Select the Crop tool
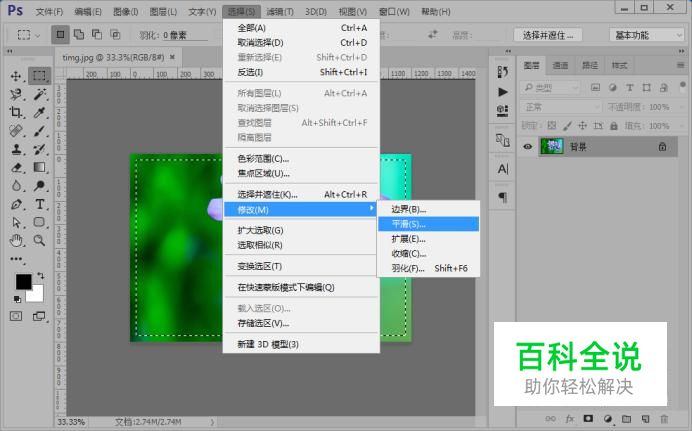 (x=16, y=112)
